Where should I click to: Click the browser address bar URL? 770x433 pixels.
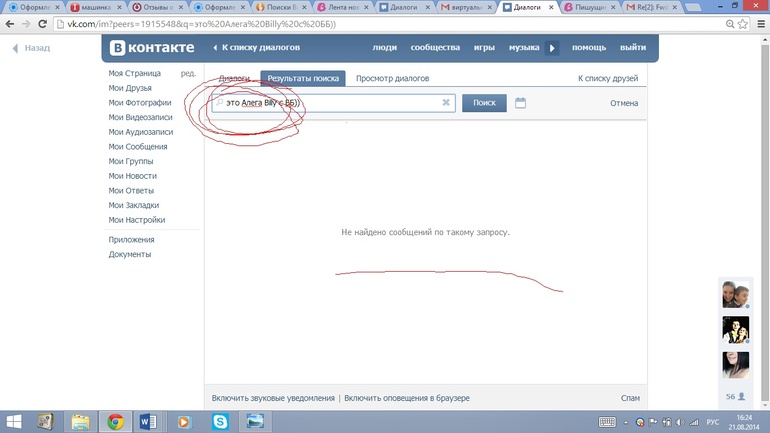tap(201, 24)
